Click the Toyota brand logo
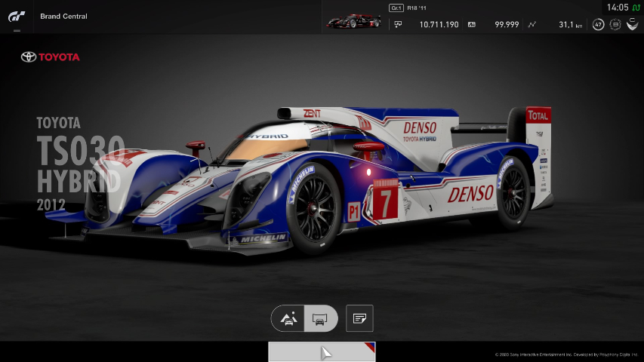Screen dimensions: 644x362 pyautogui.click(x=50, y=57)
